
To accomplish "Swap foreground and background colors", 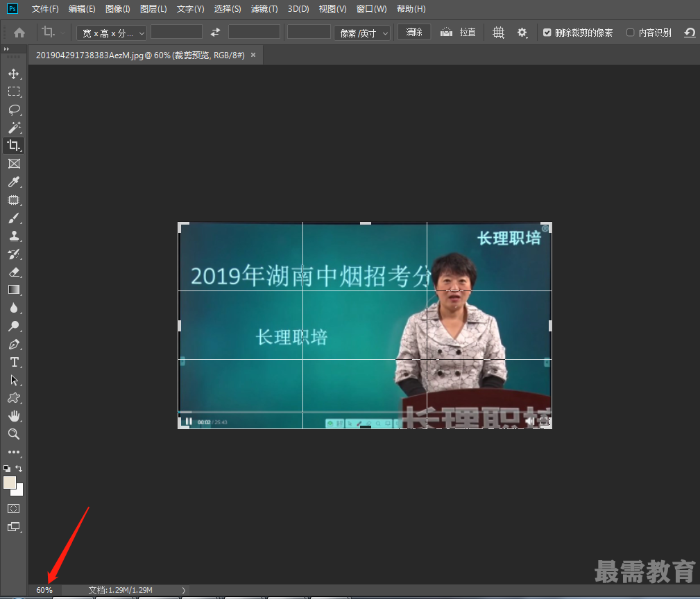I will pyautogui.click(x=19, y=469).
